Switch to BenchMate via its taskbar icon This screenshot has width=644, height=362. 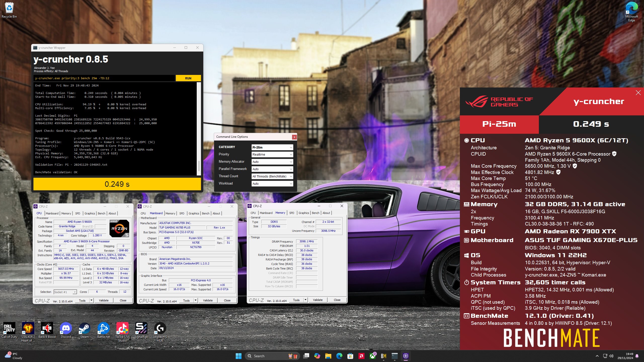[x=384, y=356]
